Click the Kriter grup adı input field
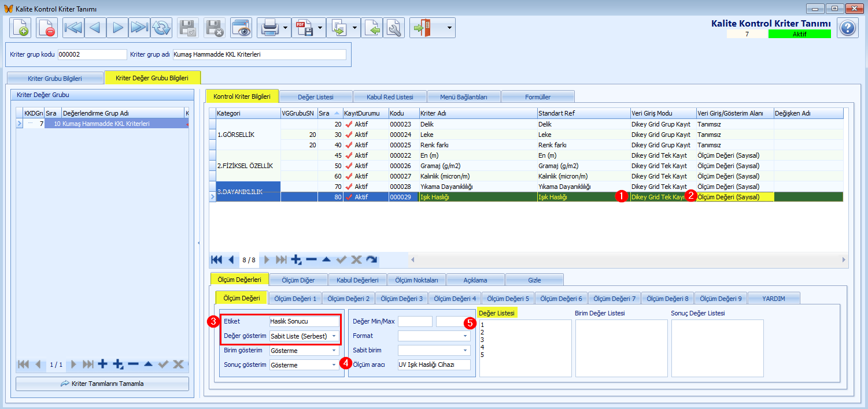 click(x=259, y=54)
